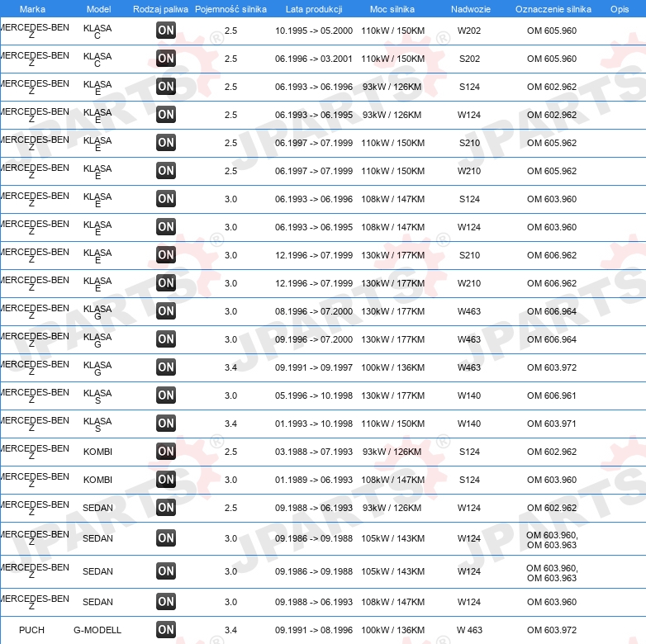Select the '01.1993 -> 10.1998' date cell
646x644 pixels.
[314, 424]
